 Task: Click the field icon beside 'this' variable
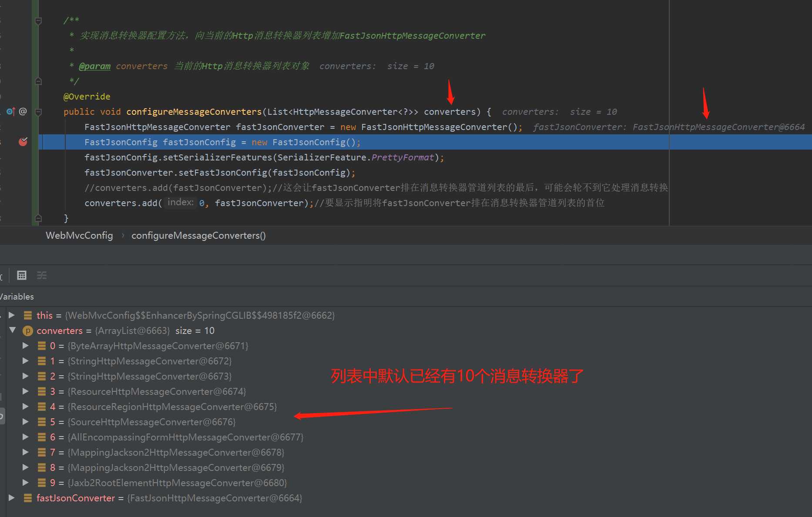point(28,315)
